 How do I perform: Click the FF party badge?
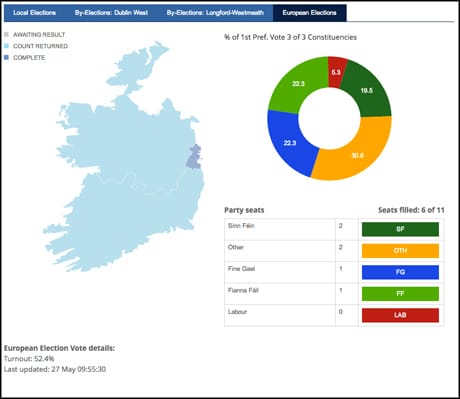click(400, 294)
